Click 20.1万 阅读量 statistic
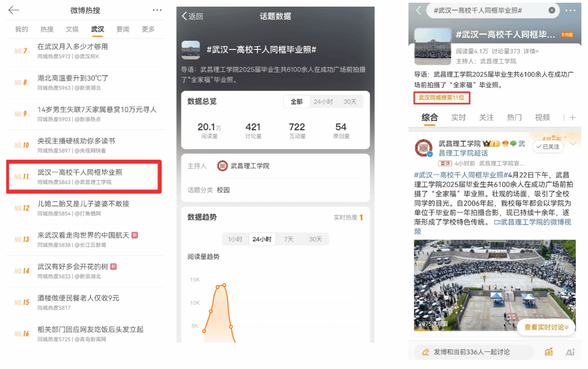Screen dimensions: 588x369 [209, 131]
